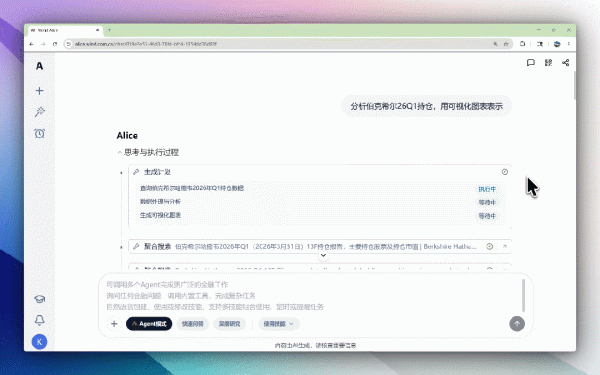
Task: Click the share icon at top right
Action: point(566,62)
